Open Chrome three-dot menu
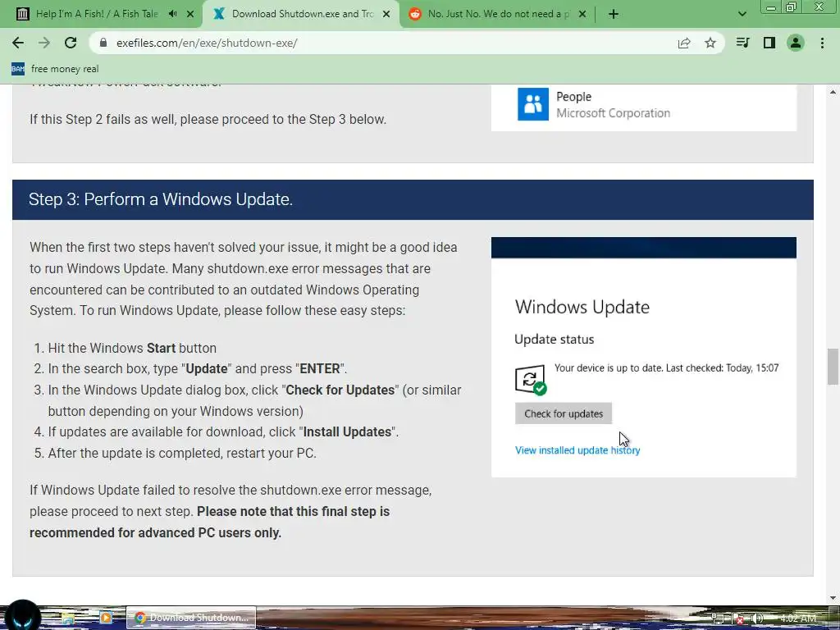 coord(822,43)
